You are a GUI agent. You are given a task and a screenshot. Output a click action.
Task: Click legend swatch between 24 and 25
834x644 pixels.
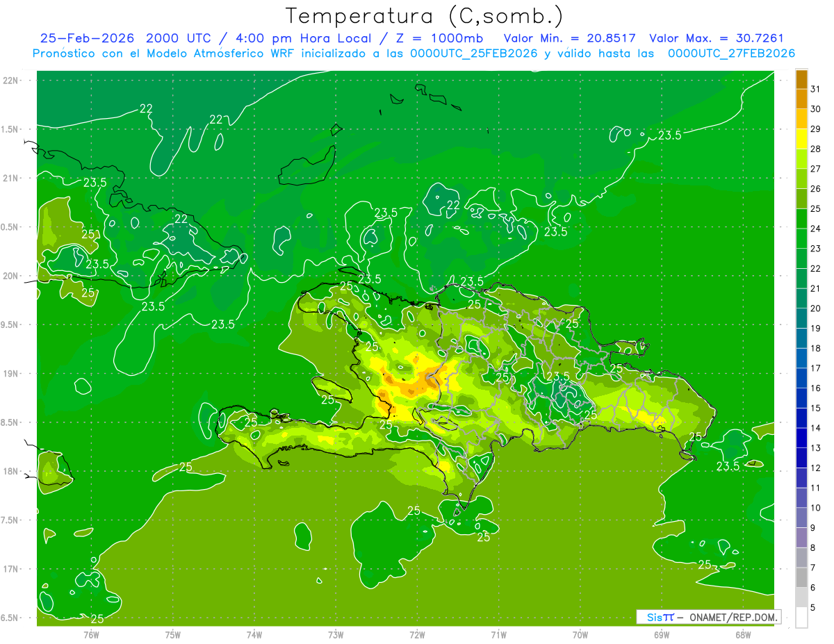click(801, 219)
